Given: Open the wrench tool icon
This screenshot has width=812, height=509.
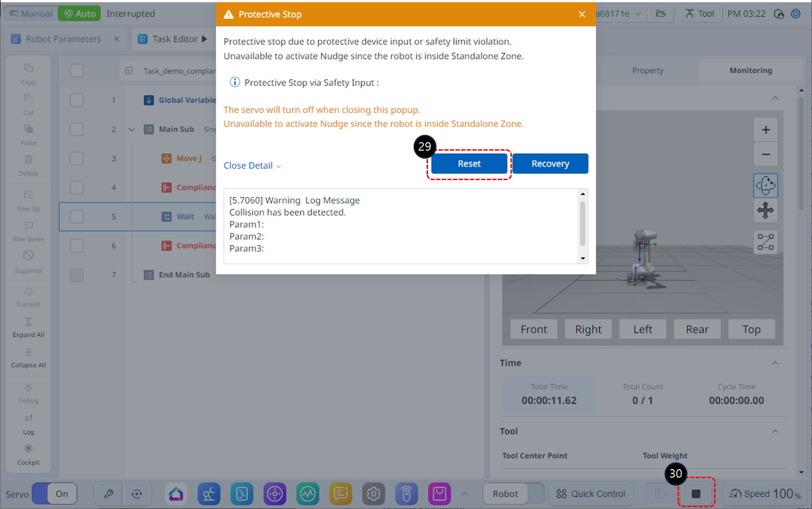Looking at the screenshot, I should pyautogui.click(x=109, y=494).
